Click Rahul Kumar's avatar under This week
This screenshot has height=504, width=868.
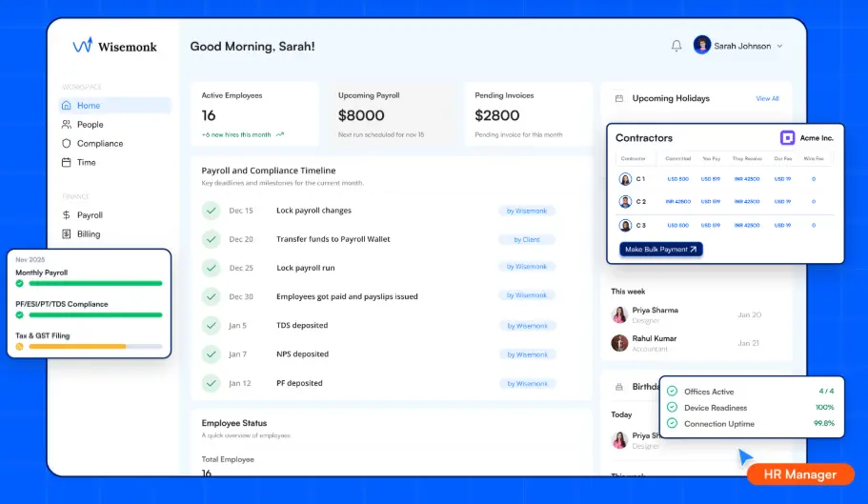pos(619,343)
